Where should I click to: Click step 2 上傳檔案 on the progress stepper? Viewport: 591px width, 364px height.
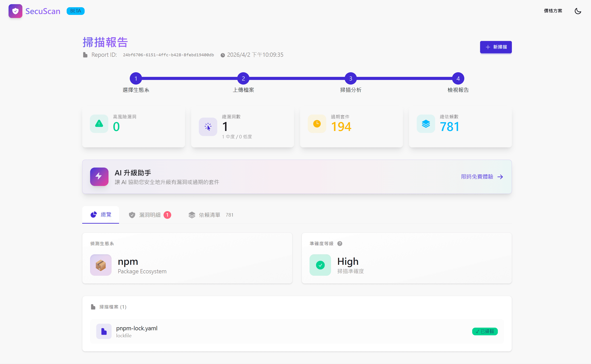[x=243, y=78]
